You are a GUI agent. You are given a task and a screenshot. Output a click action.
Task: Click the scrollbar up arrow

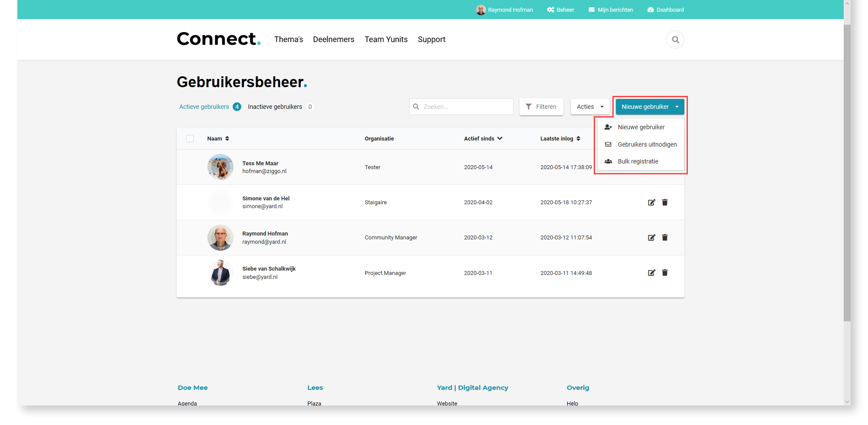click(847, 3)
